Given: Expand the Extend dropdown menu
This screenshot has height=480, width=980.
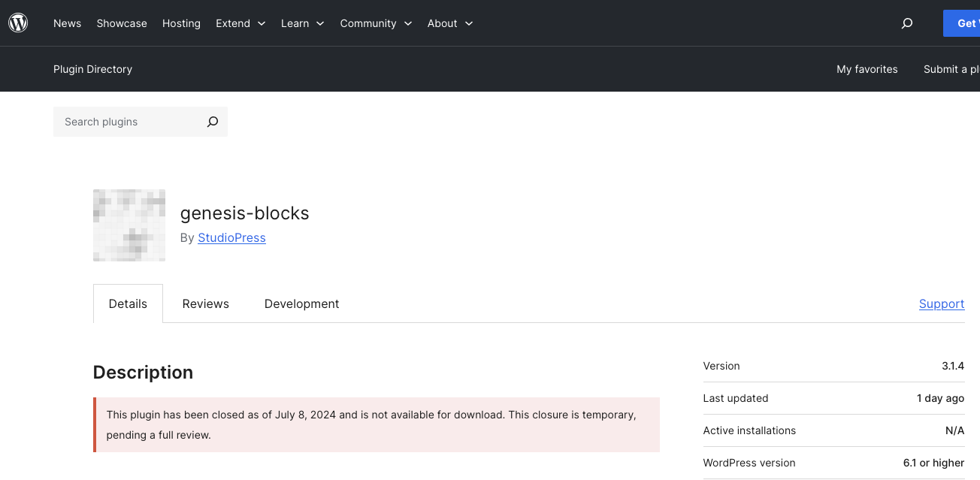Looking at the screenshot, I should pyautogui.click(x=240, y=23).
